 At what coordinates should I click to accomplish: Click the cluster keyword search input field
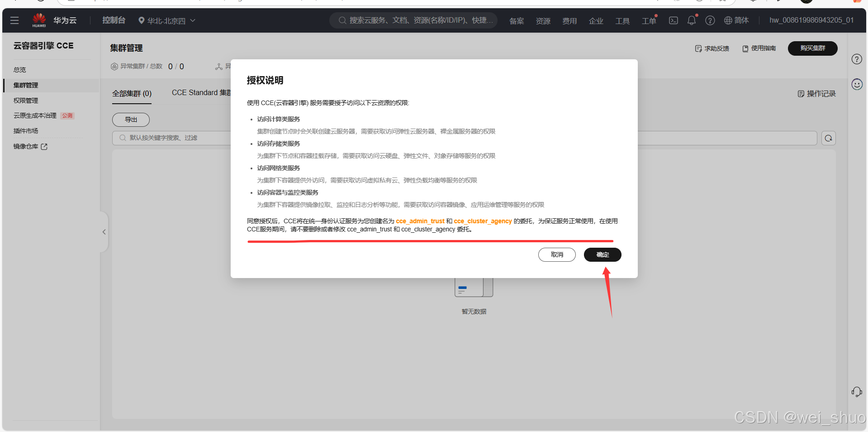coord(181,138)
